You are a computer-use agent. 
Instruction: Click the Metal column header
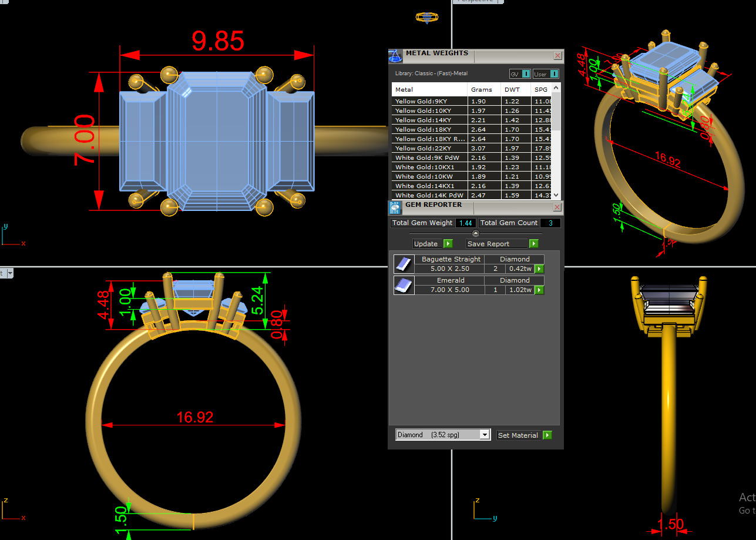430,90
